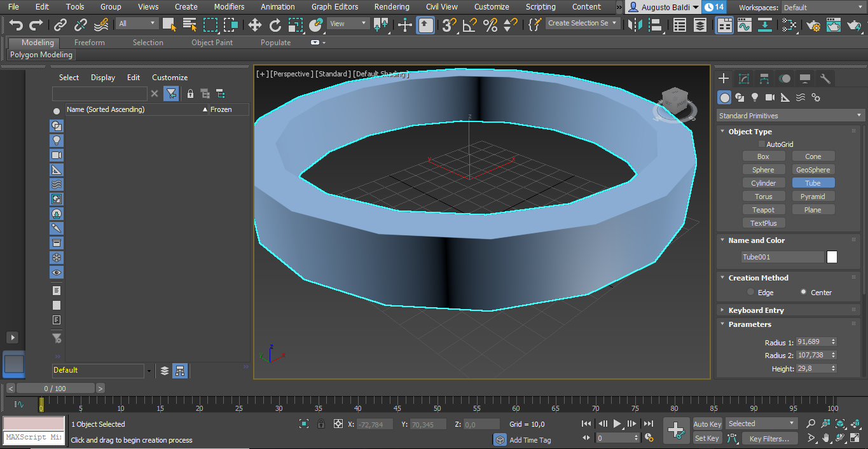868x449 pixels.
Task: Enable the AutoGrid checkbox
Action: tap(762, 144)
